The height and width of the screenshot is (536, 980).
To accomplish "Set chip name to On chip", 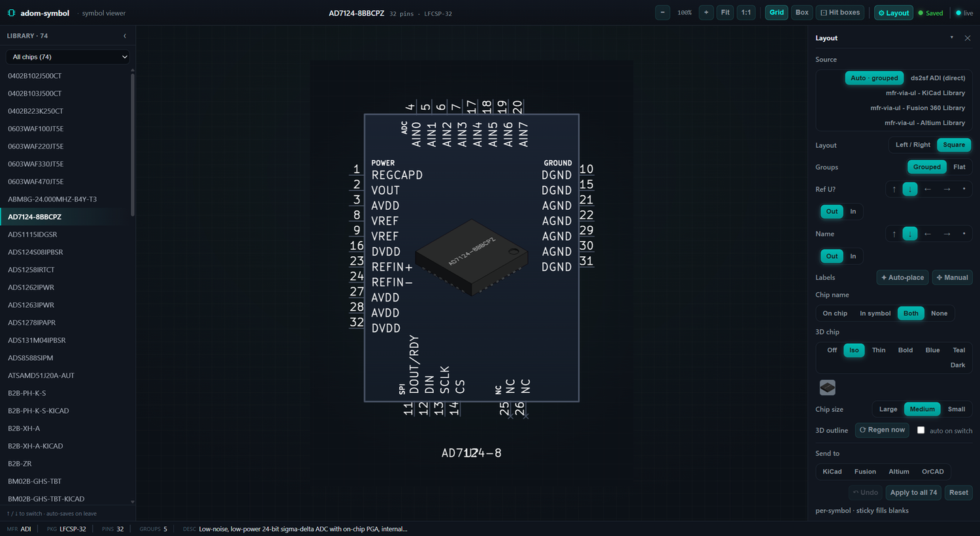I will click(x=835, y=314).
